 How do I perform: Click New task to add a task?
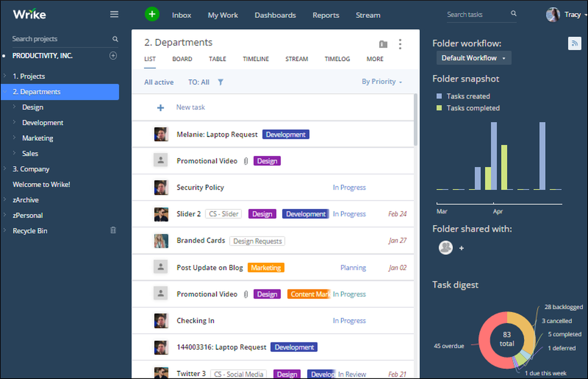point(190,107)
